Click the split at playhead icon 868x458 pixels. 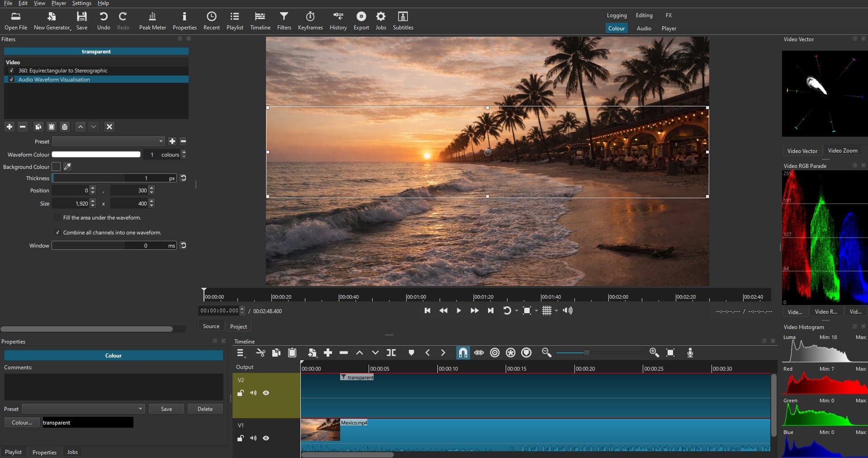[x=391, y=353]
